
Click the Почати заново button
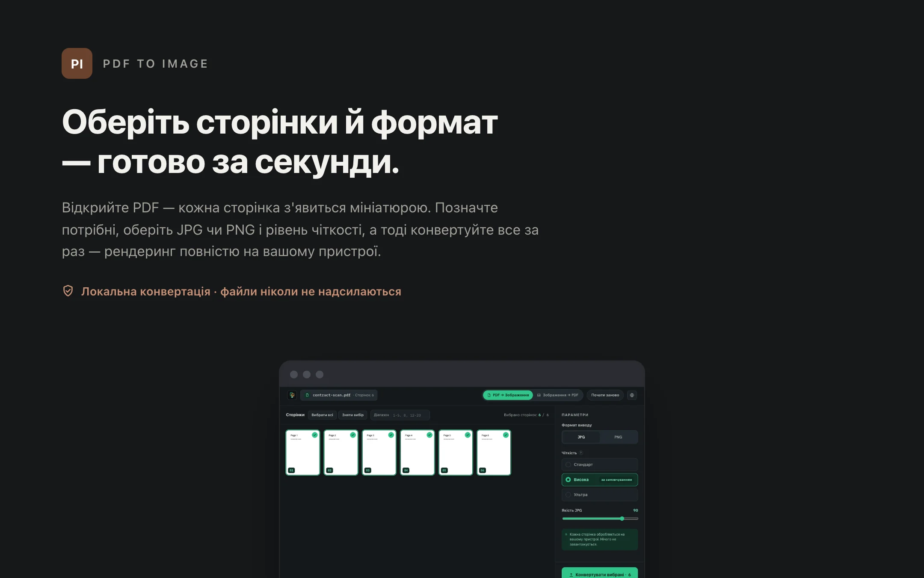coord(605,395)
